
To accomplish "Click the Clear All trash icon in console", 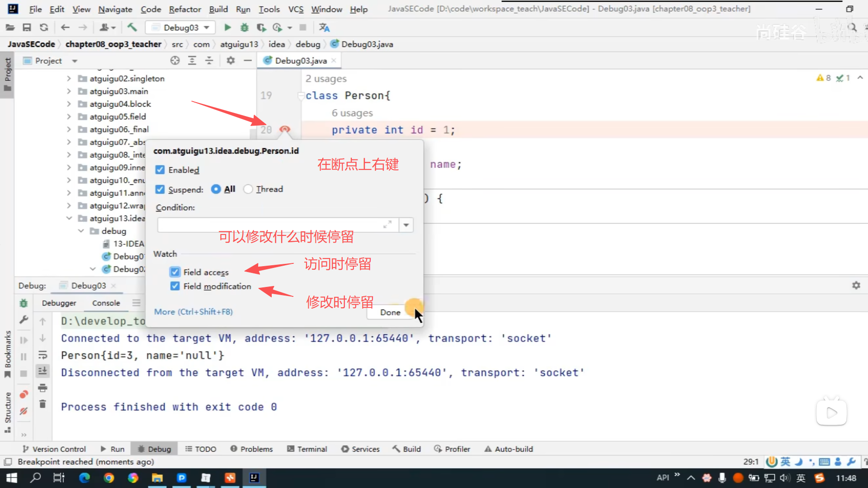I will (x=42, y=404).
